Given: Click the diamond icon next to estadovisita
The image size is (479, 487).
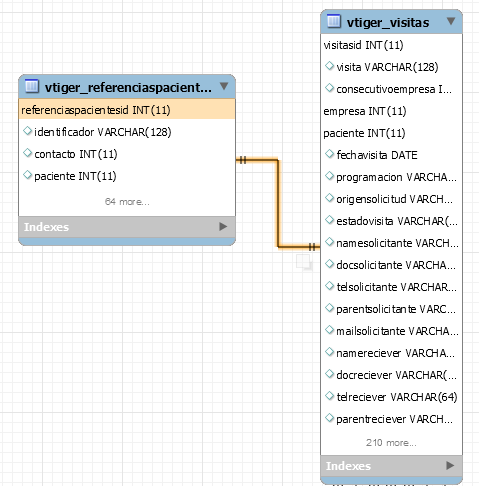Looking at the screenshot, I should click(329, 220).
